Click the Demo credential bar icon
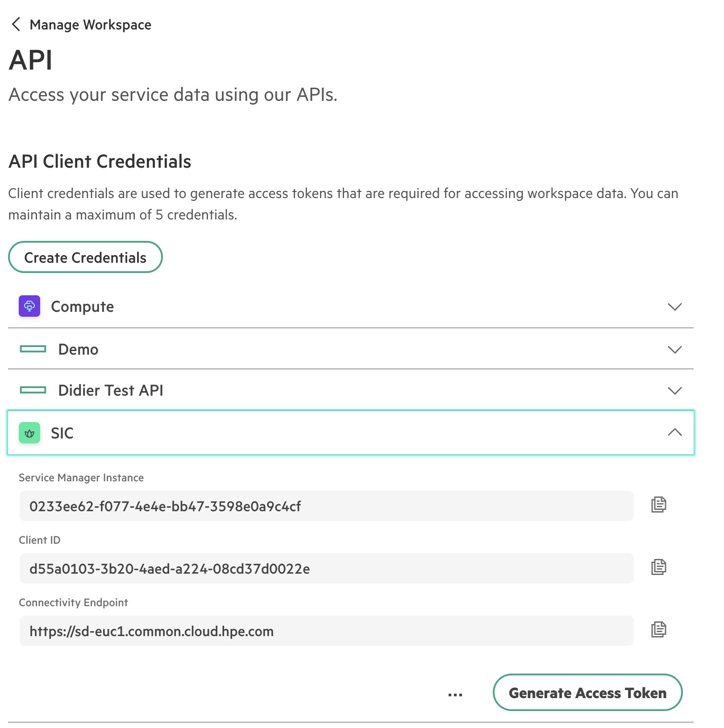This screenshot has width=724, height=728. point(33,349)
